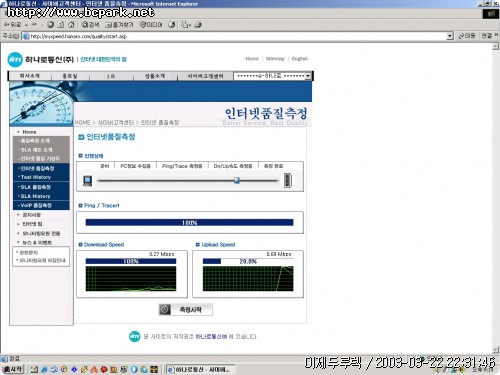500x375 pixels.
Task: Expand 공지사항 in the sidebar
Action: [x=31, y=215]
